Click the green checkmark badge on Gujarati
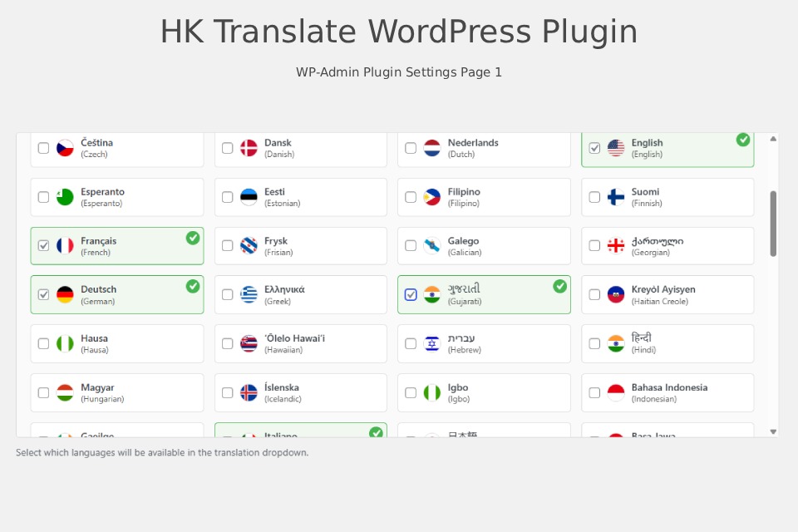 [x=559, y=287]
